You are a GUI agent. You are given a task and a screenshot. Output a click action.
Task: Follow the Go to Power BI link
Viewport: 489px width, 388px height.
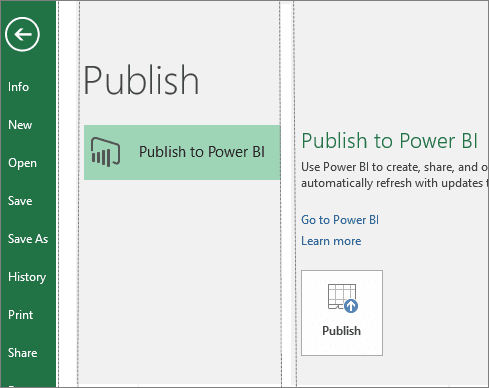(340, 220)
